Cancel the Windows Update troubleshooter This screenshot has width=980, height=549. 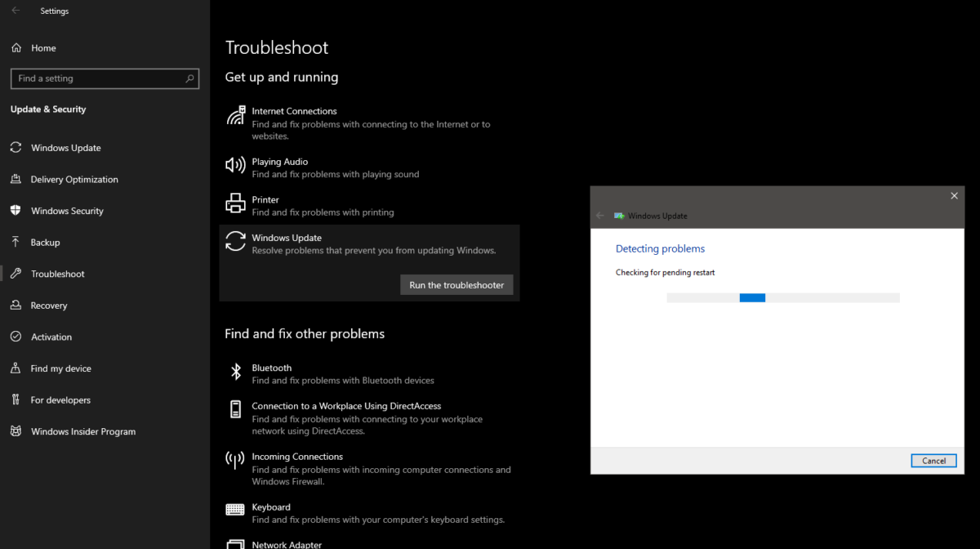[933, 460]
